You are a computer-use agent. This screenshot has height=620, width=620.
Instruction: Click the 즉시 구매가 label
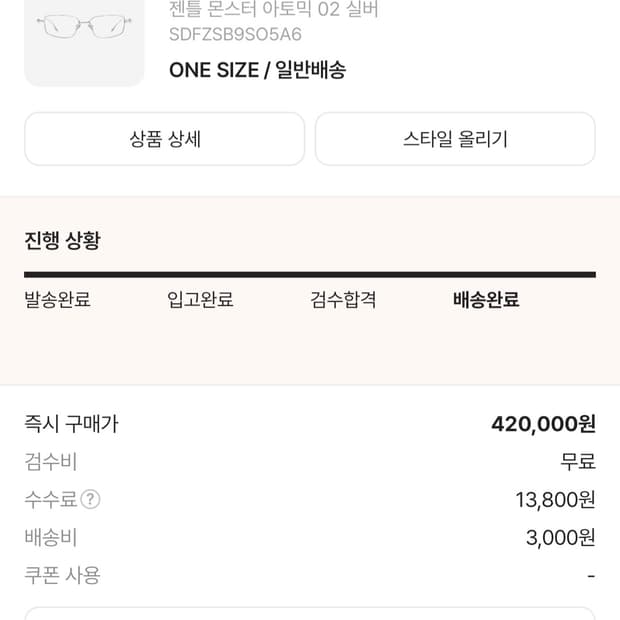pos(71,424)
